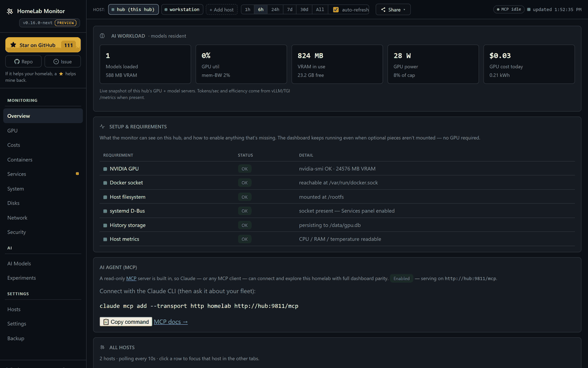The height and width of the screenshot is (368, 588).
Task: Click the GPU cost today $0.03 card
Action: [x=529, y=64]
